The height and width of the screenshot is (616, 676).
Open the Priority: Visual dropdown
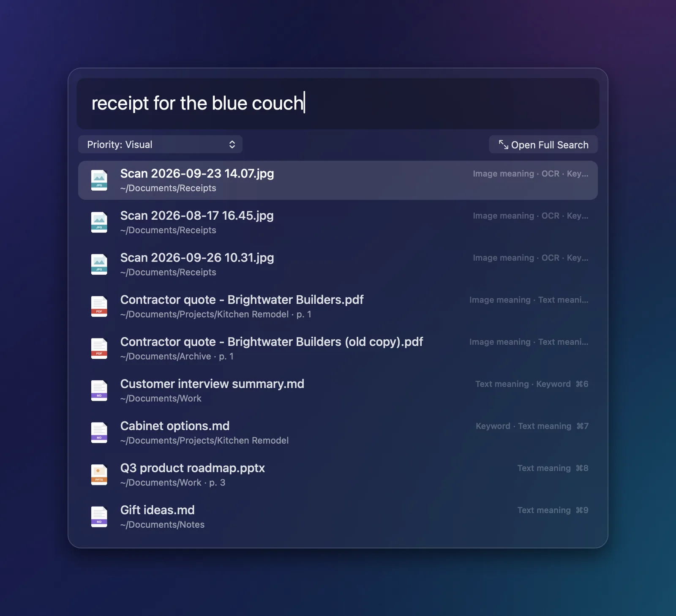click(160, 144)
